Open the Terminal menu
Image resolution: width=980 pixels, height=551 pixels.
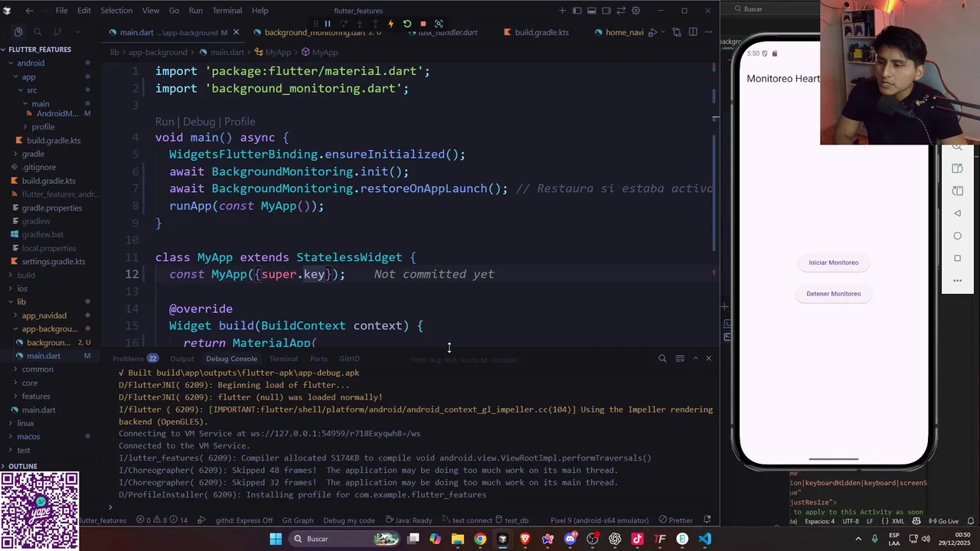[x=227, y=11]
